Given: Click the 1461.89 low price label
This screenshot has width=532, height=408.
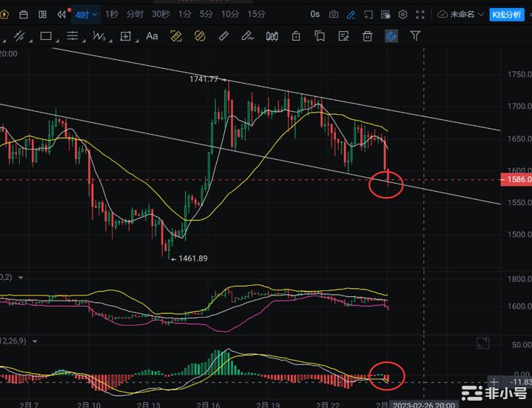Looking at the screenshot, I should pos(192,258).
